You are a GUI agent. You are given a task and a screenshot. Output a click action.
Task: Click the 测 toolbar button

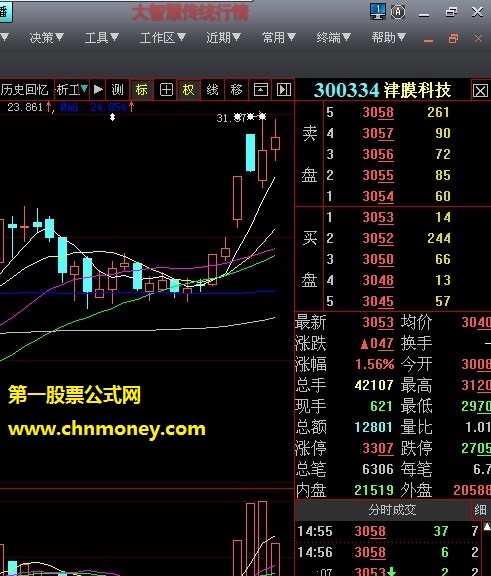(x=118, y=89)
